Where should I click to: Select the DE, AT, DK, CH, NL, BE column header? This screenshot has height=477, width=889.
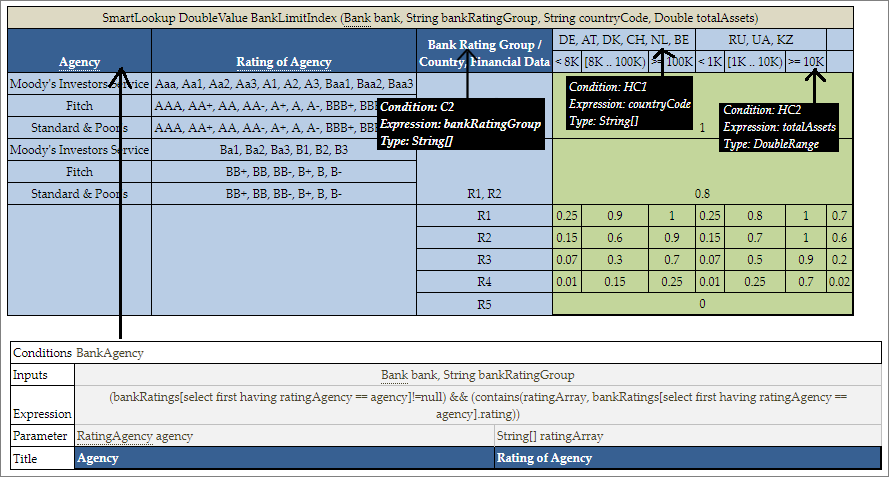(x=623, y=40)
